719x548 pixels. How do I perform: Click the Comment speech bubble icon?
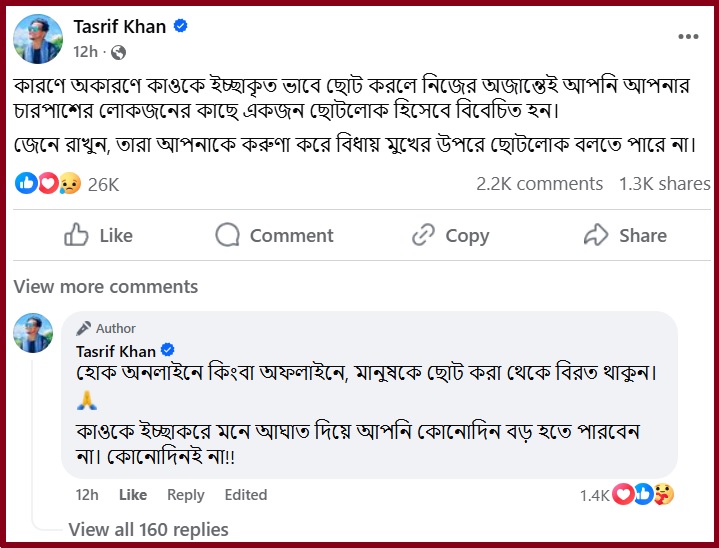point(227,235)
